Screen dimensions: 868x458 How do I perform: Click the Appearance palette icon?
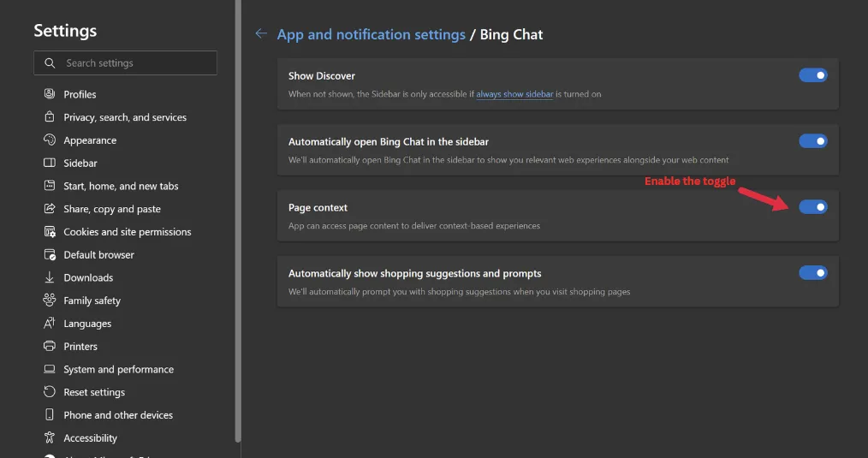pos(50,140)
